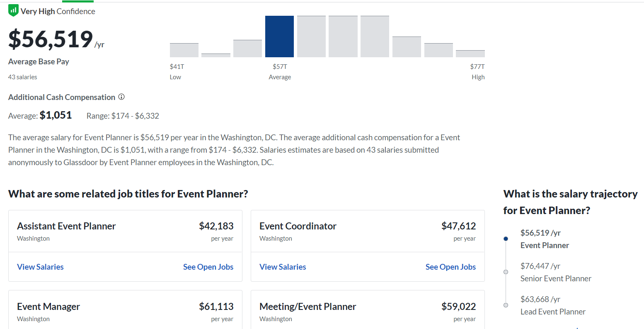Switch to the active green-underlined tab
The height and width of the screenshot is (329, 644).
77,2
